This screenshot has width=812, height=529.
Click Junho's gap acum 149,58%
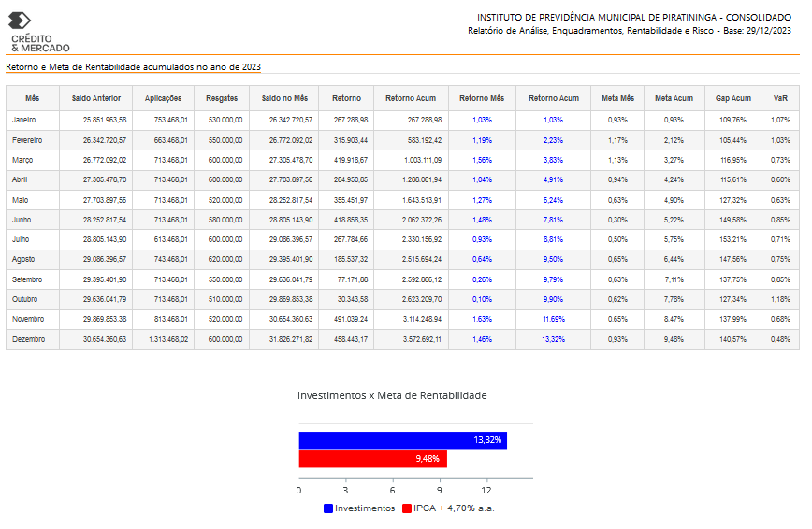(732, 220)
